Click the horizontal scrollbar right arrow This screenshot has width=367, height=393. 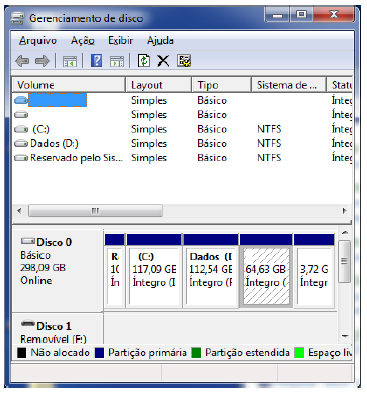pos(344,211)
